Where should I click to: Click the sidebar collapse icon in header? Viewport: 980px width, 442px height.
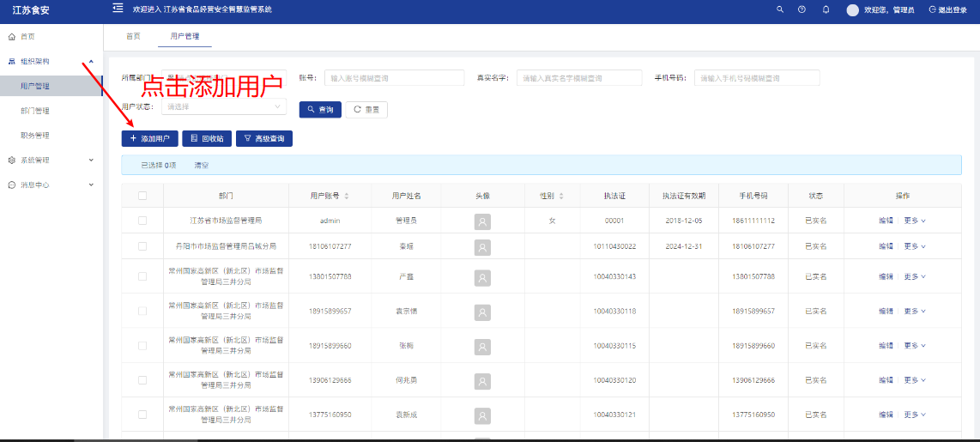coord(118,9)
